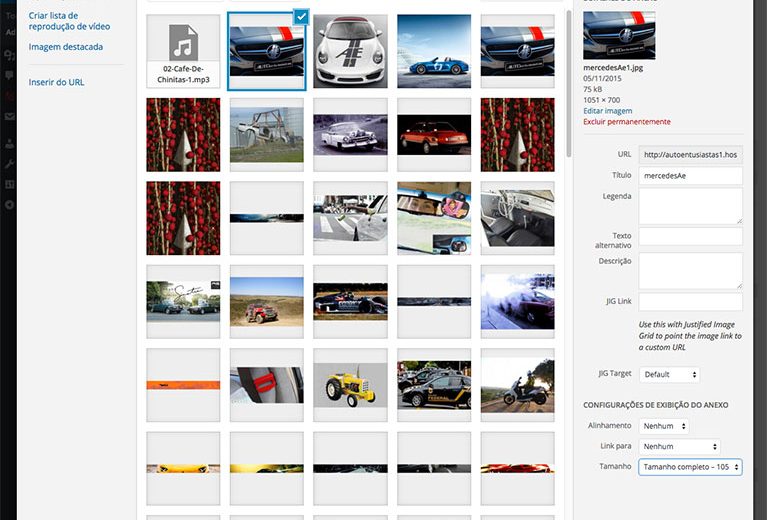
Task: Click into the Título field containing mercedesAe
Action: 690,176
